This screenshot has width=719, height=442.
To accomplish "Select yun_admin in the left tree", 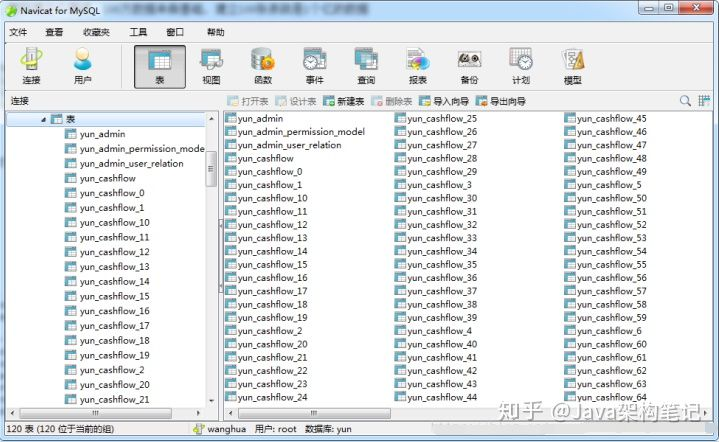I will (x=103, y=134).
